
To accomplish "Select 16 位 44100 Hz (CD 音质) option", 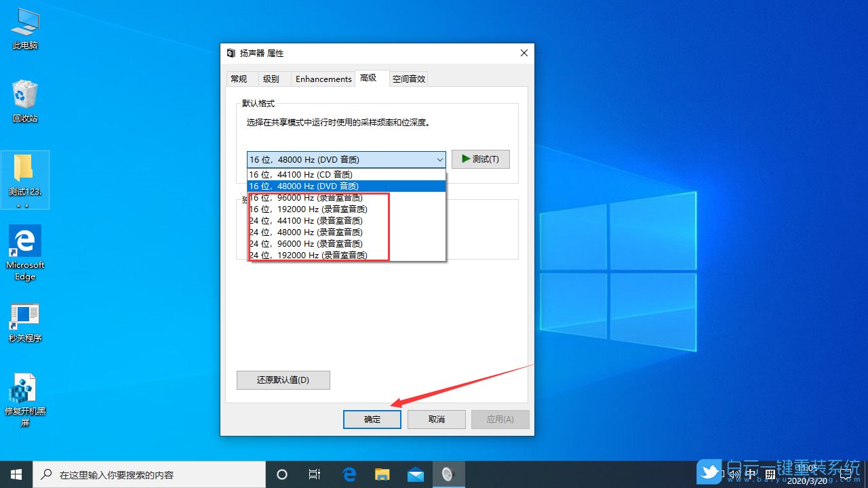I will (x=302, y=174).
